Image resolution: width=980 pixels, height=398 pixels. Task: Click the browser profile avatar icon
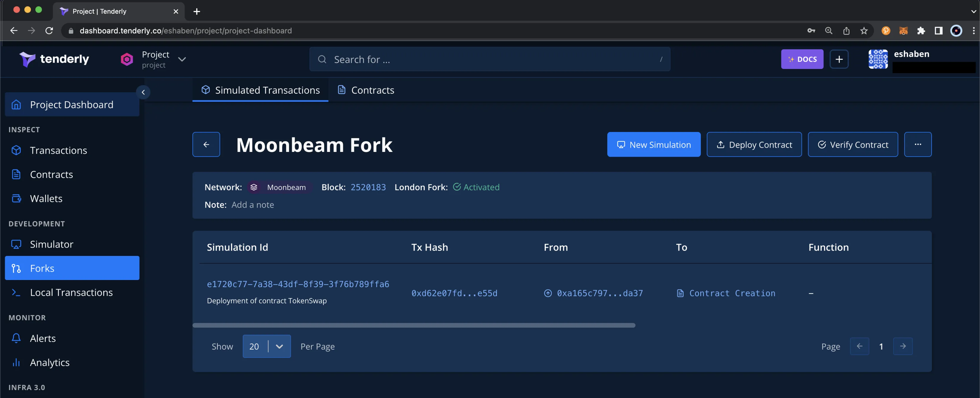point(956,31)
